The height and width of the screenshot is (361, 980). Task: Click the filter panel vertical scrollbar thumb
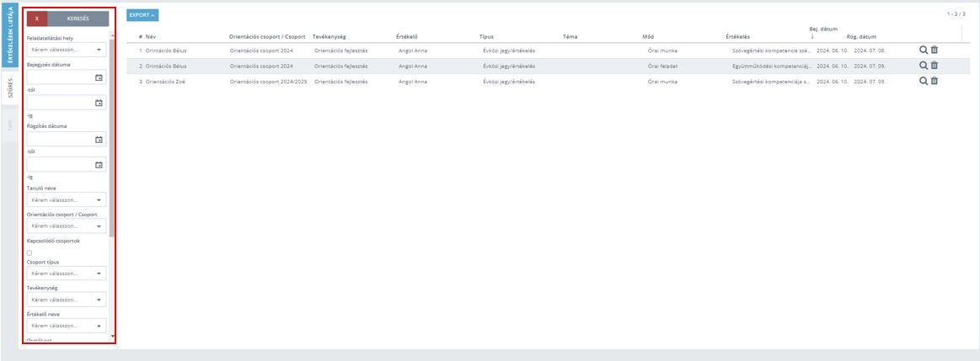(x=112, y=137)
